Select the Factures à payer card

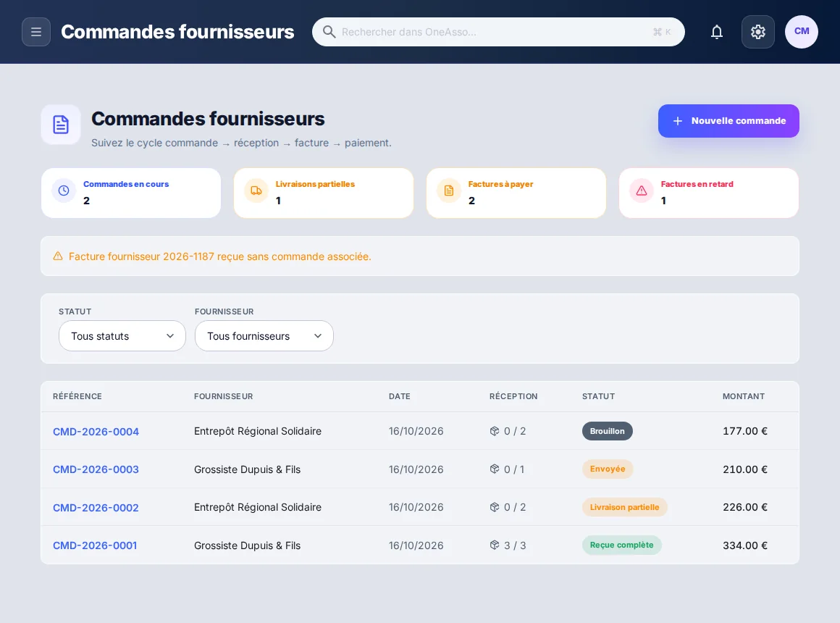[x=516, y=193]
